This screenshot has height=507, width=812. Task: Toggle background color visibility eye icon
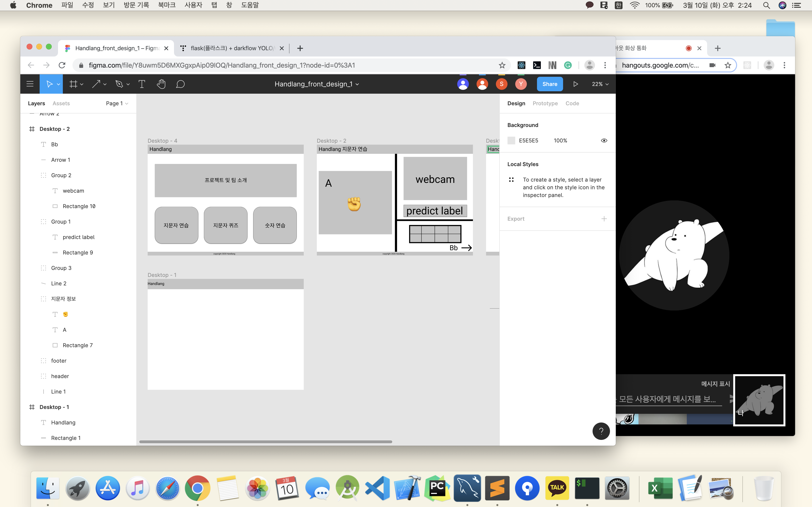604,141
